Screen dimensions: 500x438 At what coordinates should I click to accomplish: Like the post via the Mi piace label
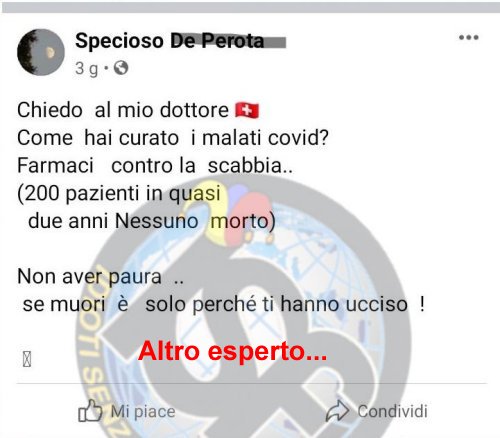[143, 412]
